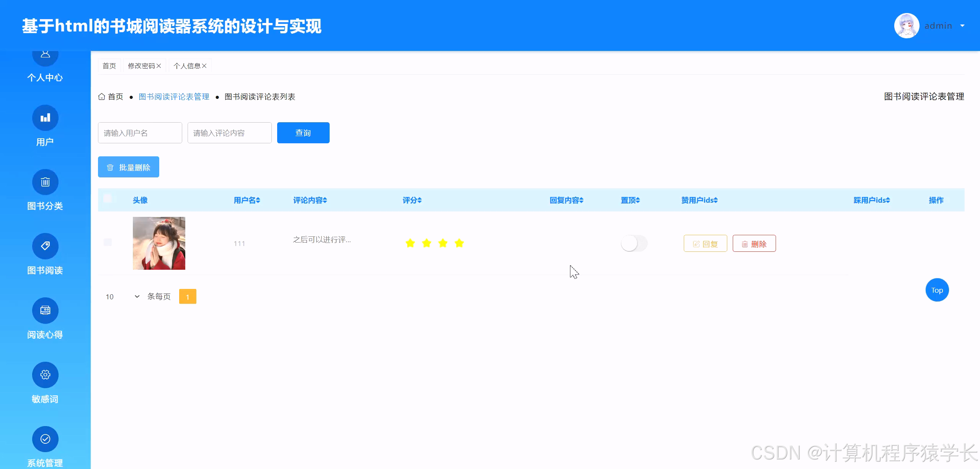Viewport: 980px width, 469px height.
Task: Open the 图书分类 trash-can sidebar icon
Action: coord(45,182)
